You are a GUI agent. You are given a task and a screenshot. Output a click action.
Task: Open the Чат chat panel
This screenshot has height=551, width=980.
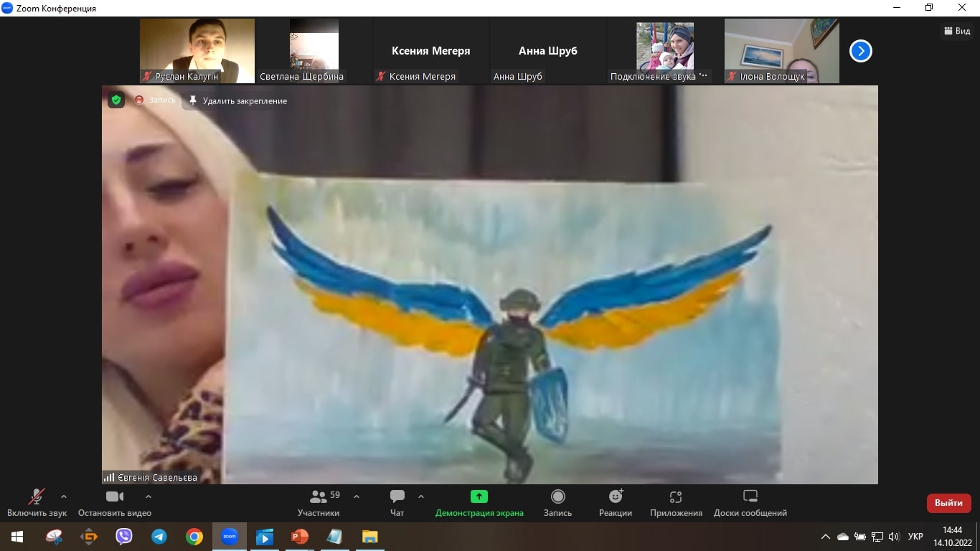397,503
